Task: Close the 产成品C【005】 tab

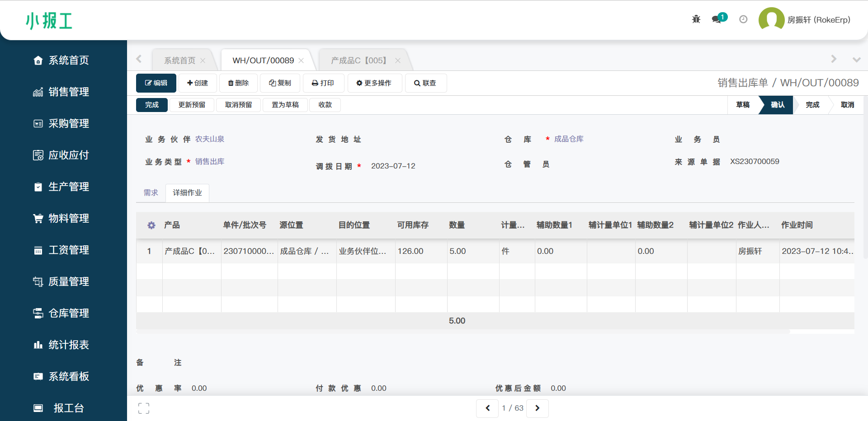Action: click(397, 60)
